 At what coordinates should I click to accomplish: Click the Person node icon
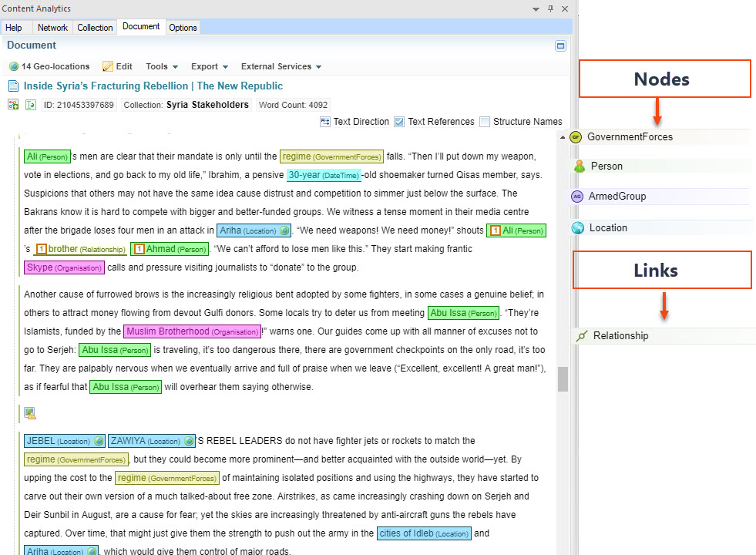point(580,166)
